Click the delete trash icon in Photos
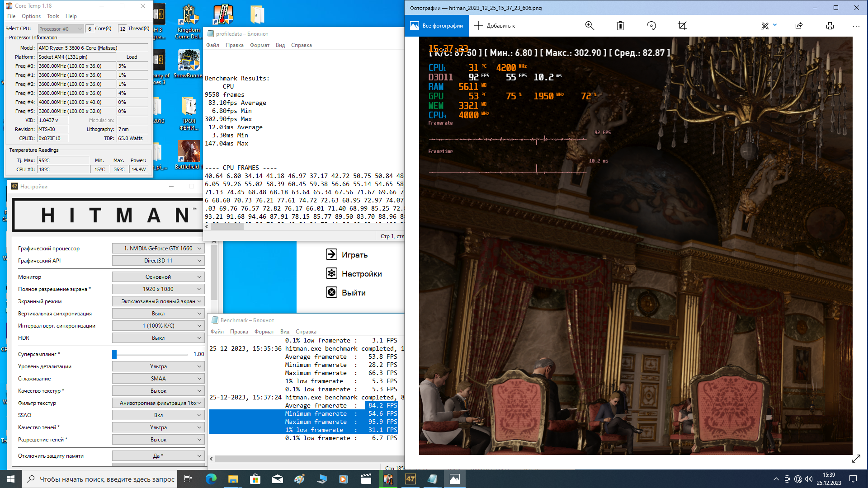Image resolution: width=868 pixels, height=488 pixels. pos(620,26)
